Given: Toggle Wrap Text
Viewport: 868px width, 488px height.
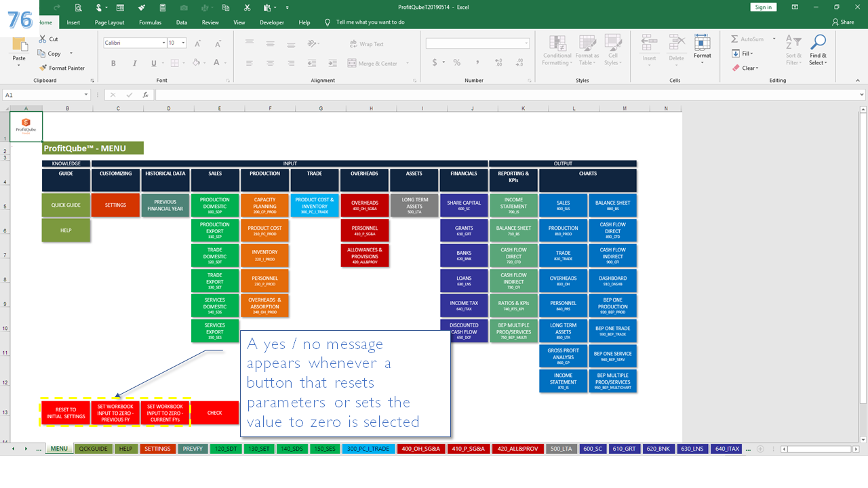Looking at the screenshot, I should coord(366,44).
